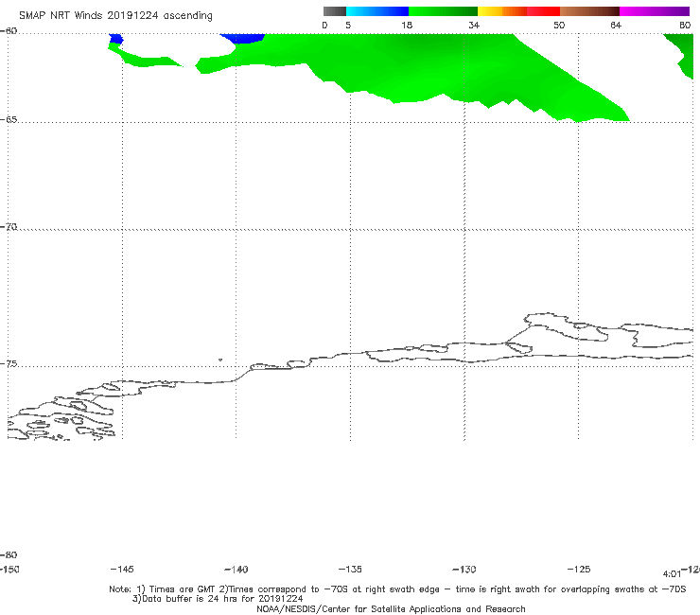Image resolution: width=700 pixels, height=615 pixels.
Task: Click the cyan-blue segment of the color bar
Action: coord(377,11)
